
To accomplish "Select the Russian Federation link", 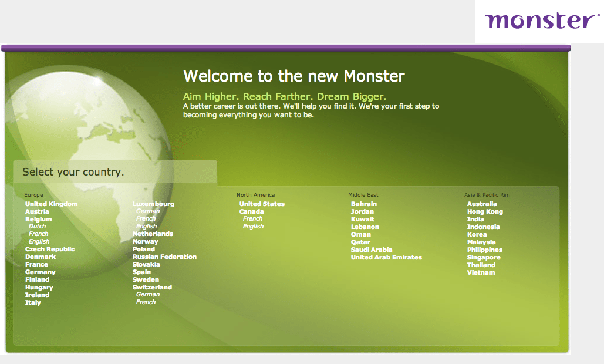I will (x=164, y=257).
